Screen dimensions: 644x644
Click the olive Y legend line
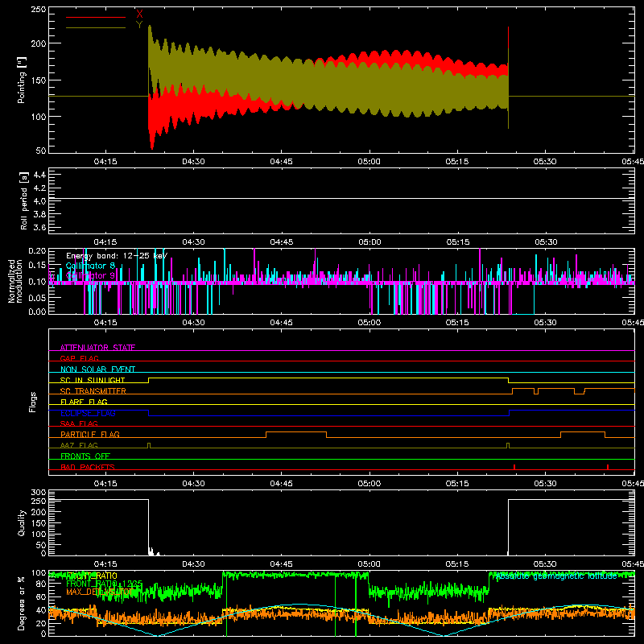[96, 27]
